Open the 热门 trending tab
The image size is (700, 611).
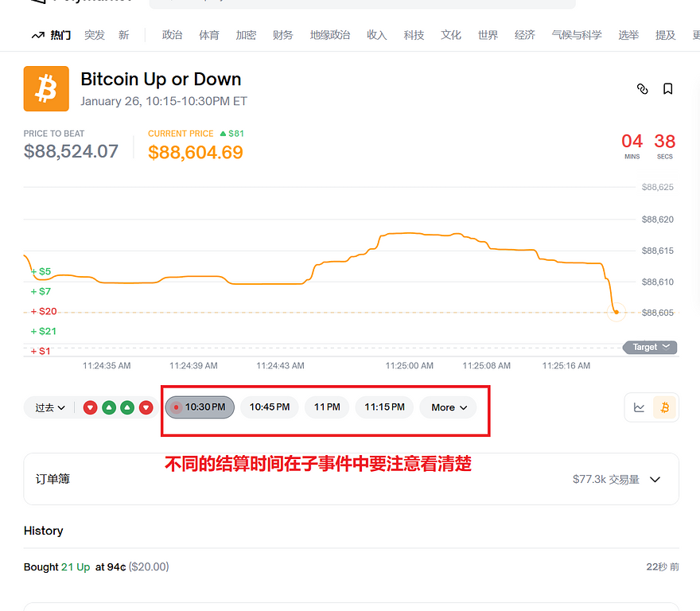[x=52, y=35]
